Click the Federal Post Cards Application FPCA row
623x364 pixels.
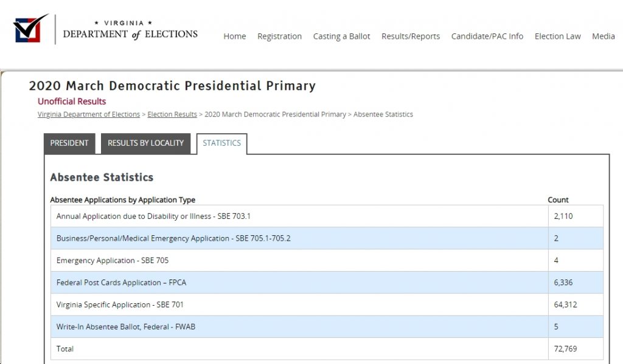327,283
